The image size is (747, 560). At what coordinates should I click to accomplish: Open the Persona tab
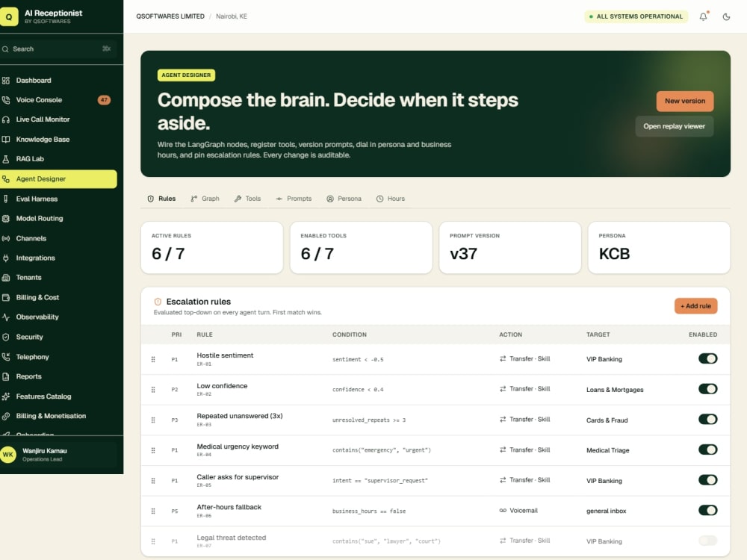click(x=344, y=199)
